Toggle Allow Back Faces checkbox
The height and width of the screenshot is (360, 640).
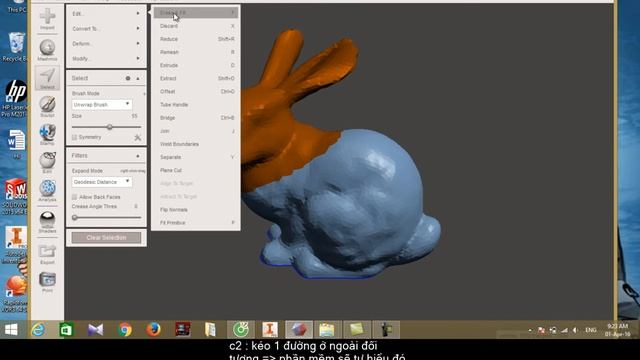point(74,197)
